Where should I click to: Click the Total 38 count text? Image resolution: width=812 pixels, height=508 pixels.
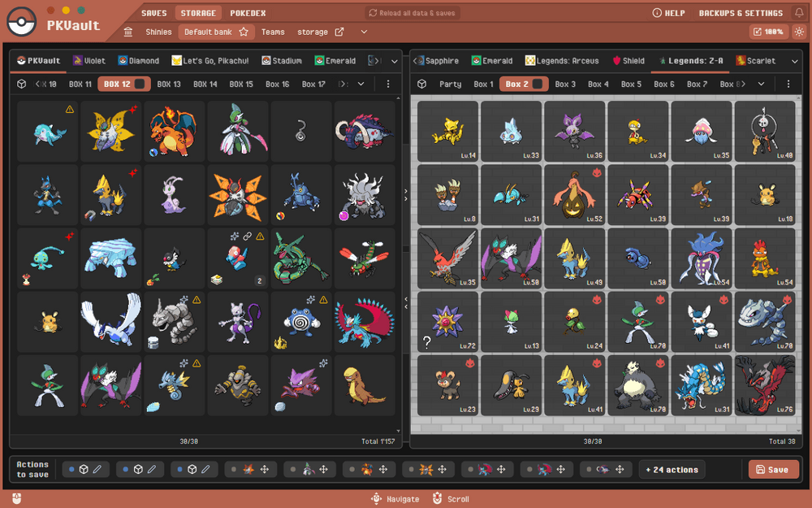point(782,441)
